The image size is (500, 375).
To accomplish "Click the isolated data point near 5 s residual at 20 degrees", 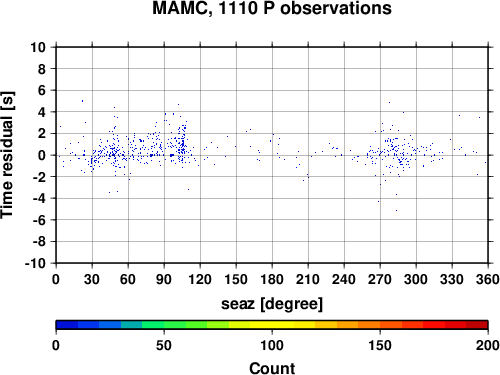I will pyautogui.click(x=82, y=101).
